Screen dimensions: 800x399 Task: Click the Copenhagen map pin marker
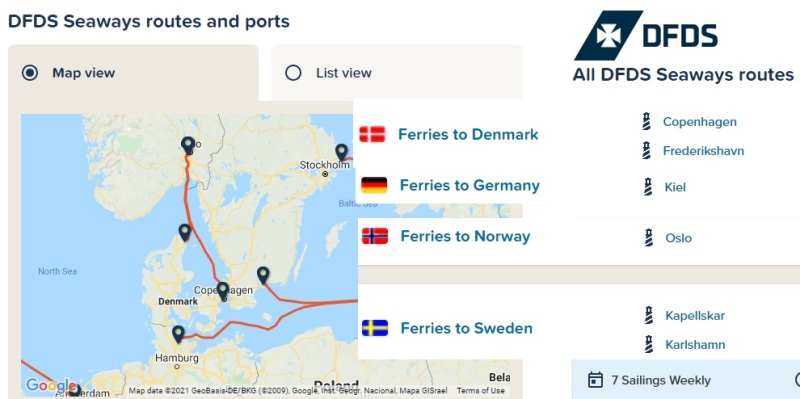pyautogui.click(x=222, y=291)
